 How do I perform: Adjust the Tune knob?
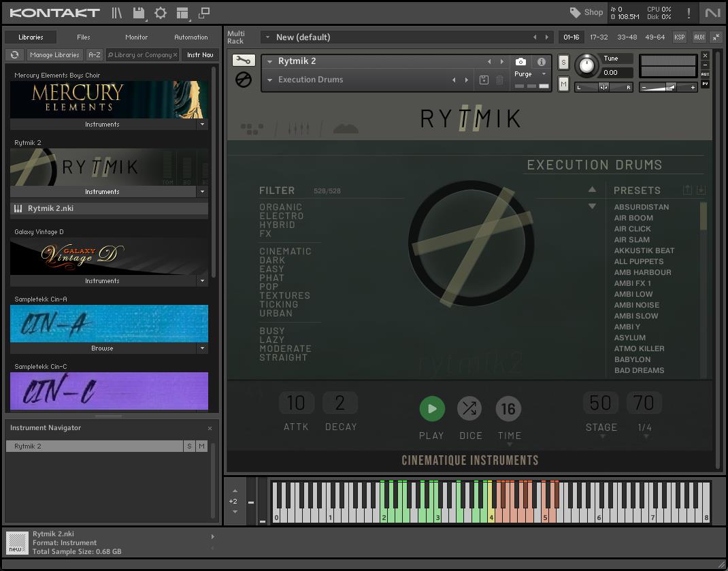(586, 66)
